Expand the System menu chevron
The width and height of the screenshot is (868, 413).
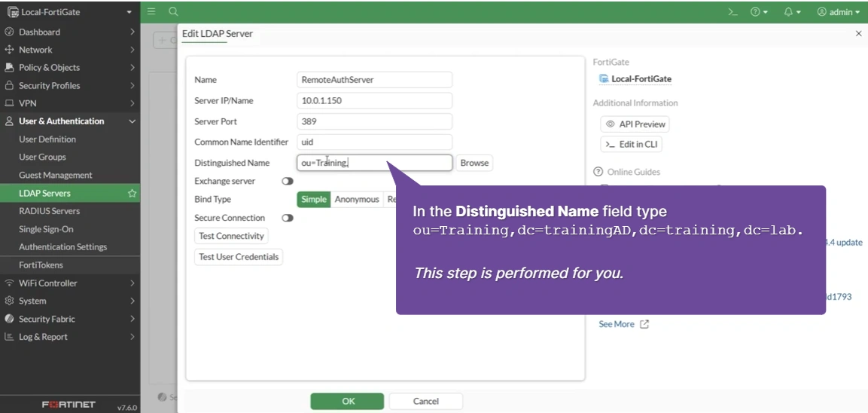pyautogui.click(x=132, y=301)
